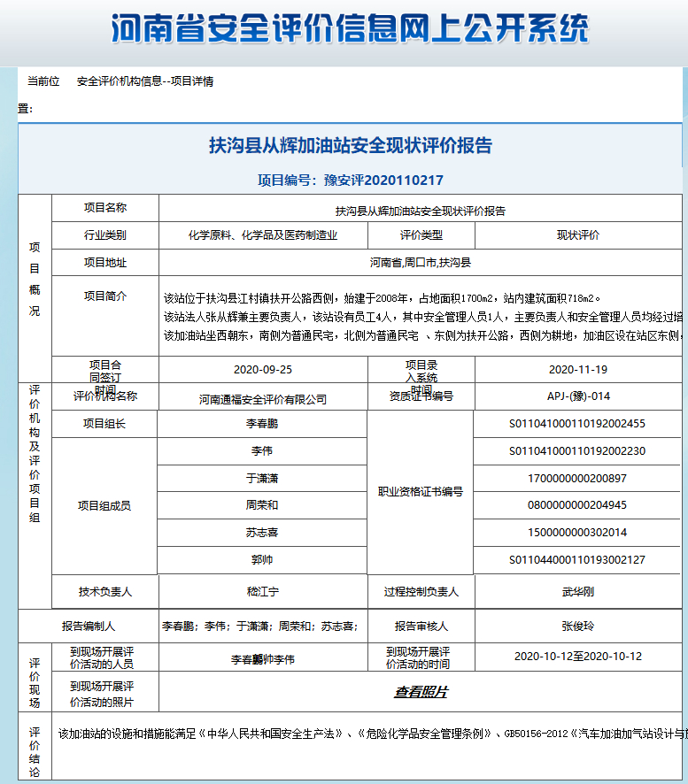Select the value 现状评价

click(x=578, y=235)
